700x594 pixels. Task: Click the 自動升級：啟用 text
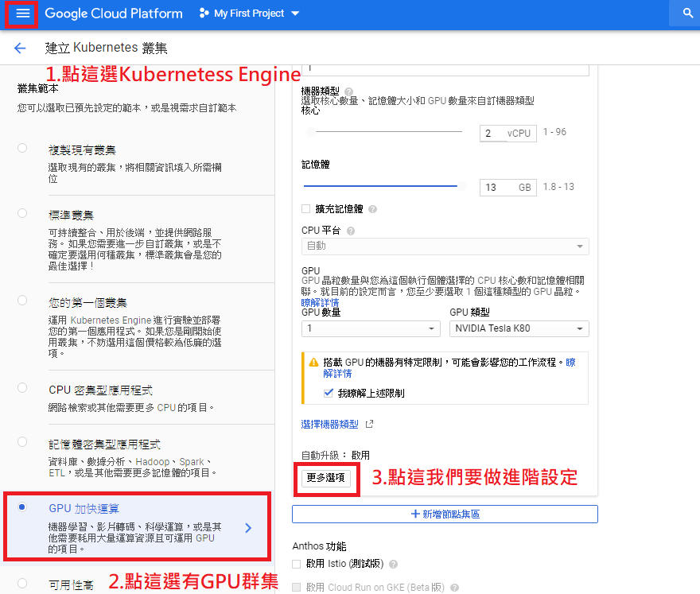click(x=335, y=455)
